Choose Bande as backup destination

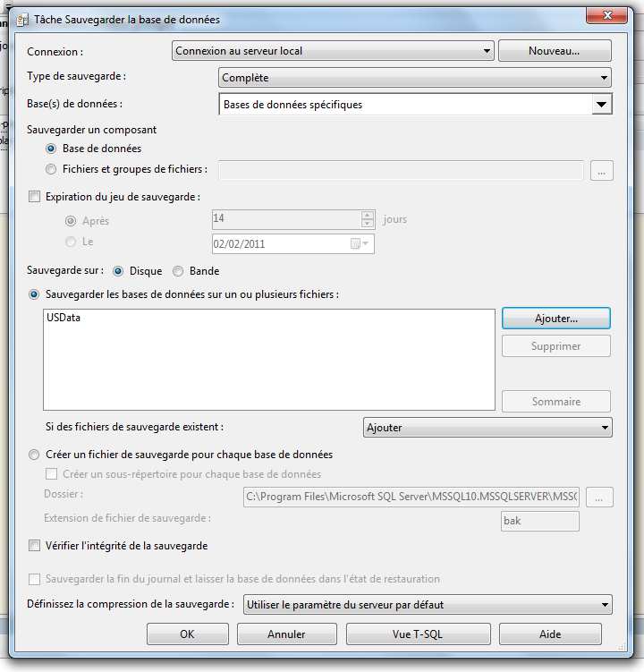178,271
